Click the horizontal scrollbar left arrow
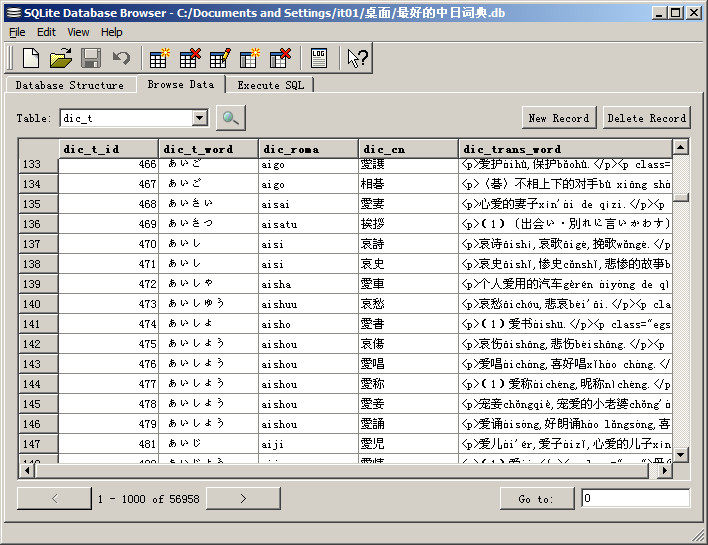The height and width of the screenshot is (545, 708). tap(27, 471)
